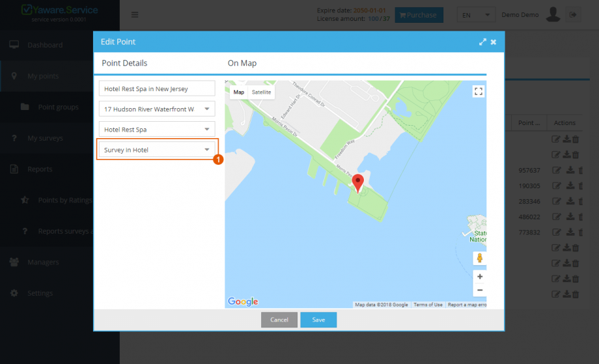Click the download icon for point 773832
Viewport: 599px width, 364px height.
point(570,232)
